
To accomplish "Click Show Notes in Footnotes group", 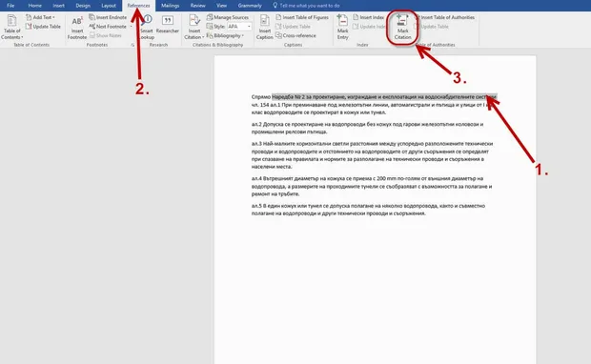I will [x=106, y=35].
